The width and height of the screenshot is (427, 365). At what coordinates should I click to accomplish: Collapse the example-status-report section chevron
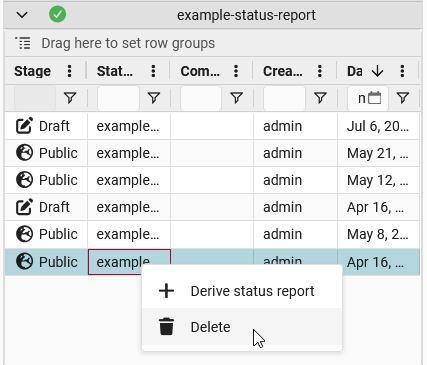(22, 15)
